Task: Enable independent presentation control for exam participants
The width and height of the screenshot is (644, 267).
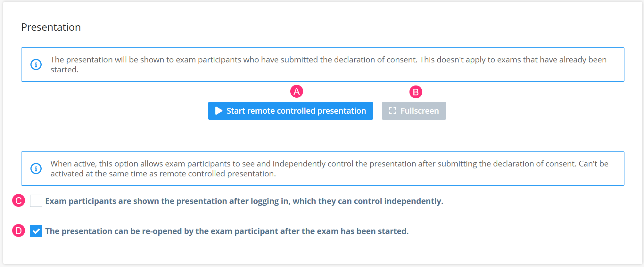Action: 36,201
